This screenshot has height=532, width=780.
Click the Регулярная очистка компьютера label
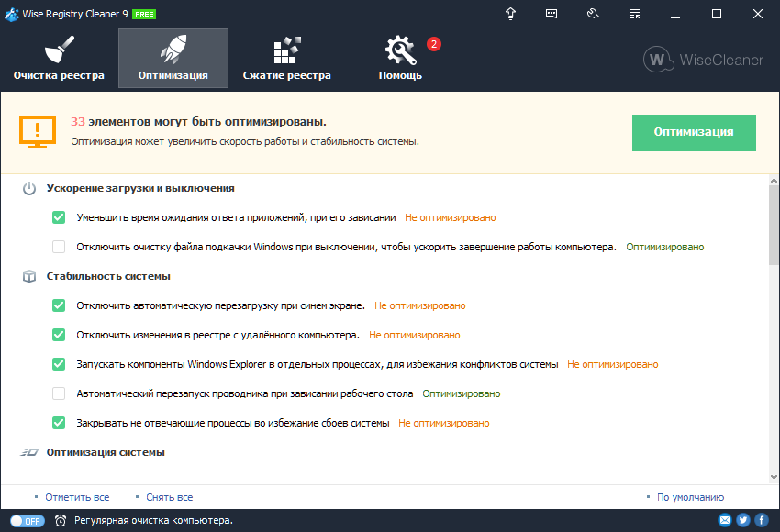click(153, 521)
